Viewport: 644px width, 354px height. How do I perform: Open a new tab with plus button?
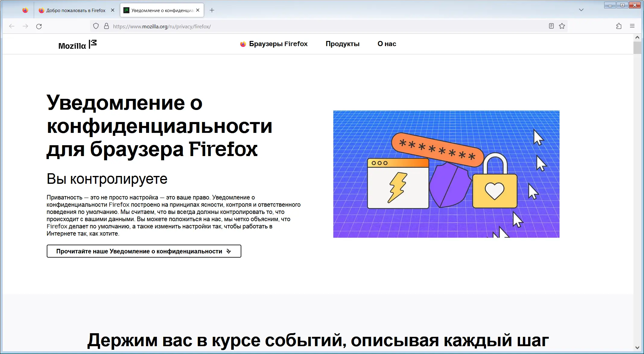coord(212,10)
